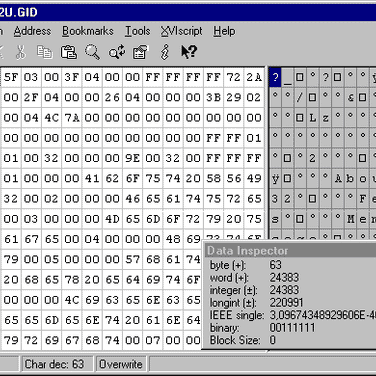This screenshot has width=376, height=376.
Task: Select the highlighted '?' character cell
Action: click(275, 77)
